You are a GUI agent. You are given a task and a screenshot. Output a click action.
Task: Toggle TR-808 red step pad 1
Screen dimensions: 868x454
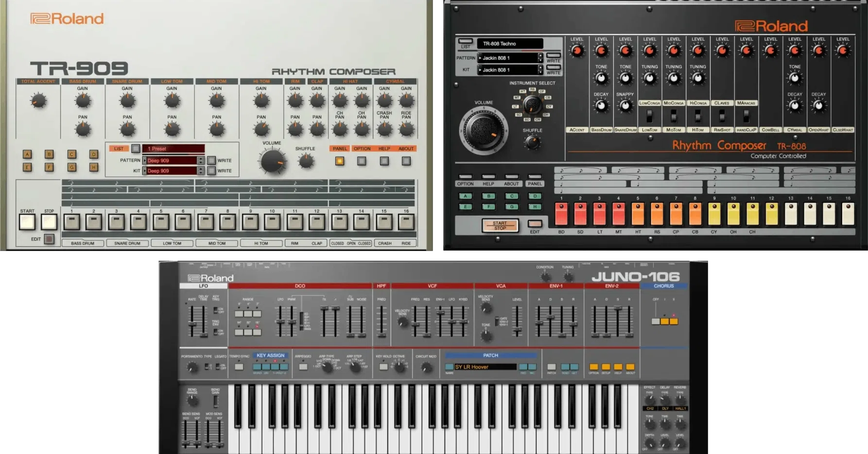tap(561, 214)
